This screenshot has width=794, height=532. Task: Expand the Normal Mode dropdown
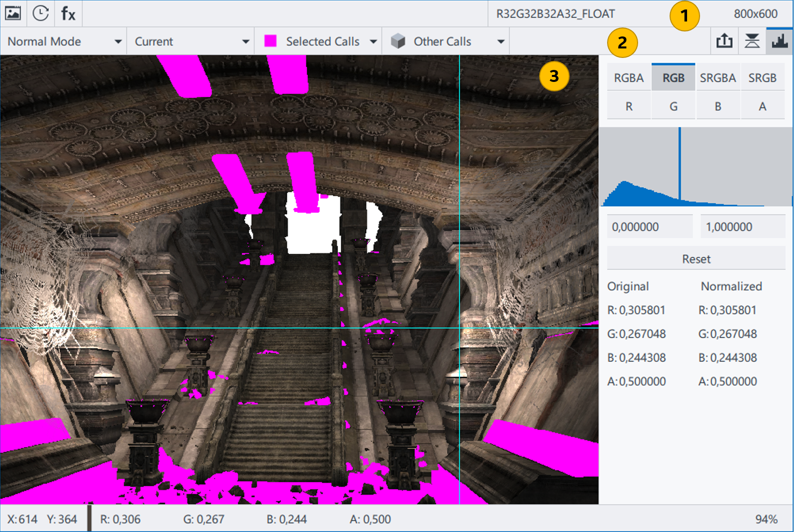point(118,41)
